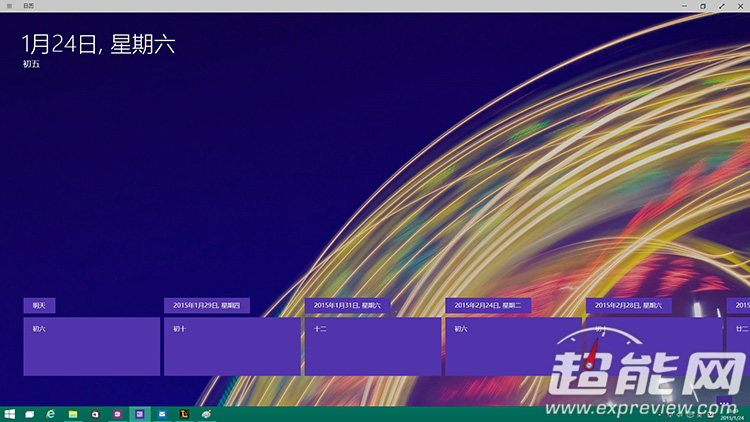Open the Paint palette taskbar icon
The width and height of the screenshot is (750, 422).
tap(206, 414)
